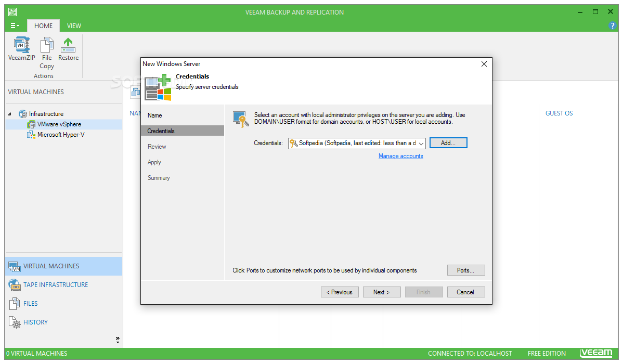Minimize the Veeam main window

tap(580, 12)
